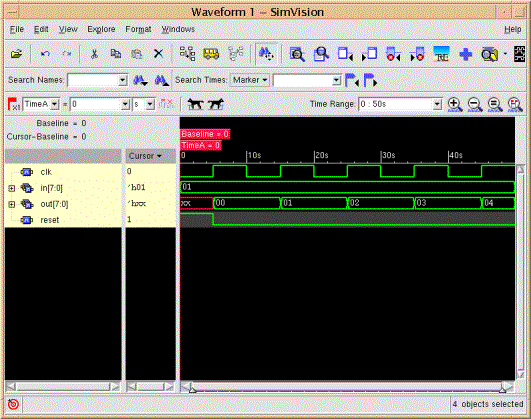Click the zoom out minus magnifier
Viewport: 531px width, 419px height.
[475, 104]
